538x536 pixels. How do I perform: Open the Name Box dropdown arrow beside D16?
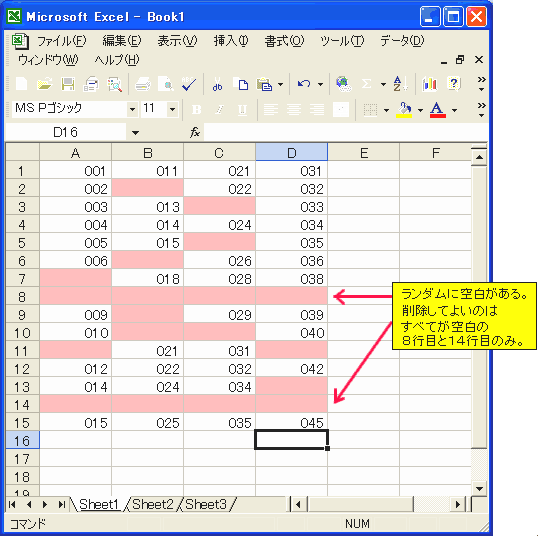[x=136, y=132]
